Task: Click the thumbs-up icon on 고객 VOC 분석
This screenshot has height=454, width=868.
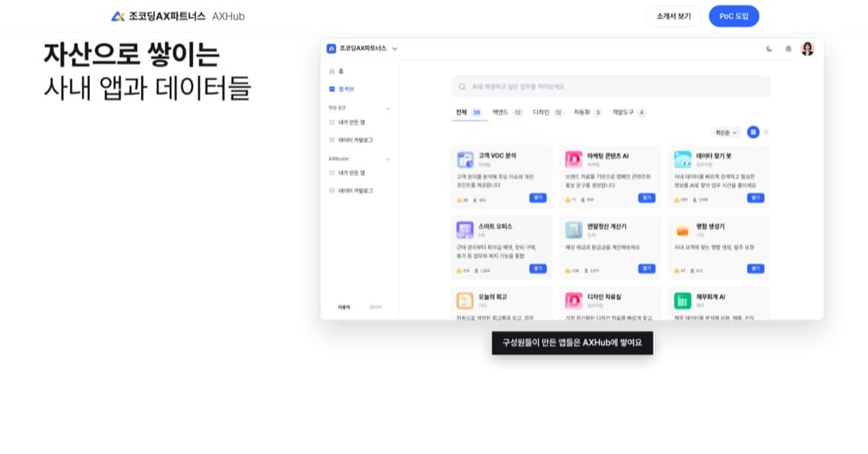Action: click(459, 201)
